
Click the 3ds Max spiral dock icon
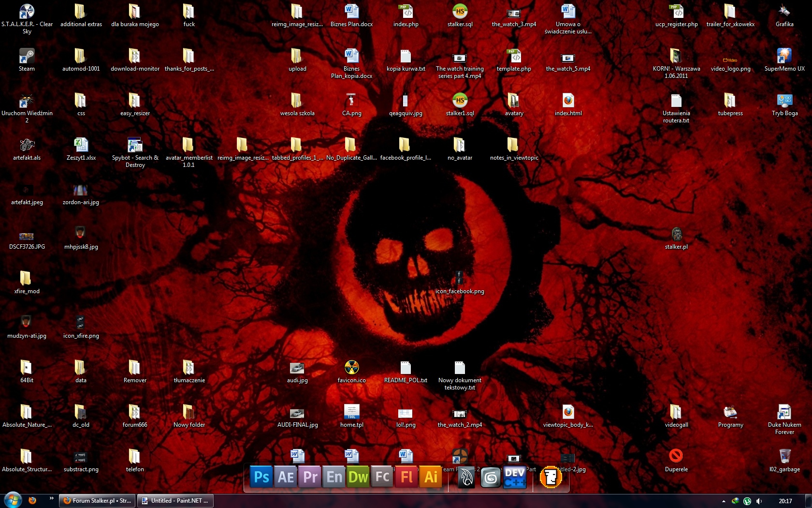click(491, 478)
